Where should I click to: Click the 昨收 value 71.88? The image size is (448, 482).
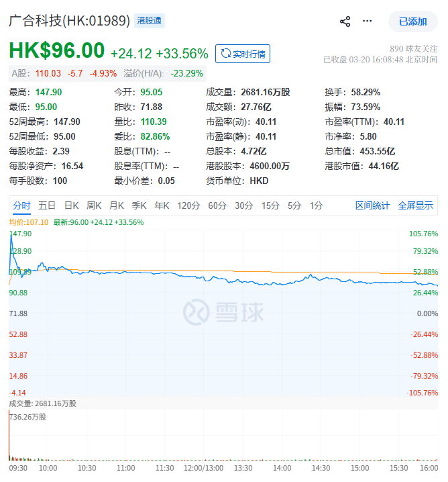152,107
